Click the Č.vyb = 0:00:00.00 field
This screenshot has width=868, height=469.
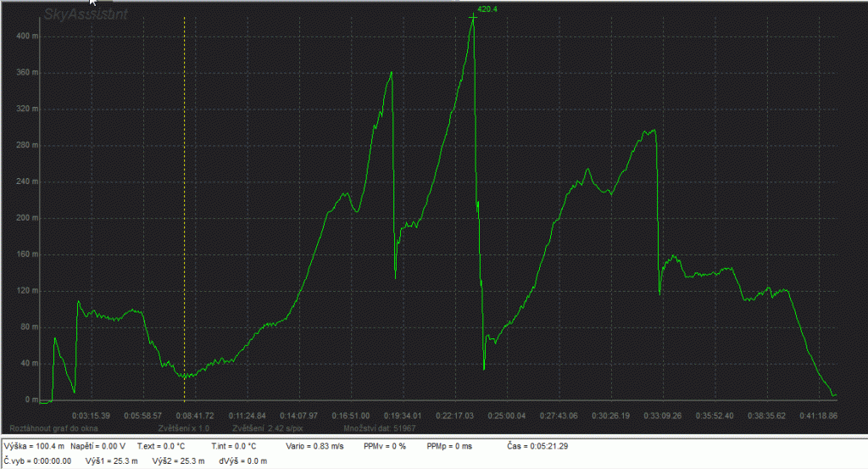(x=38, y=461)
